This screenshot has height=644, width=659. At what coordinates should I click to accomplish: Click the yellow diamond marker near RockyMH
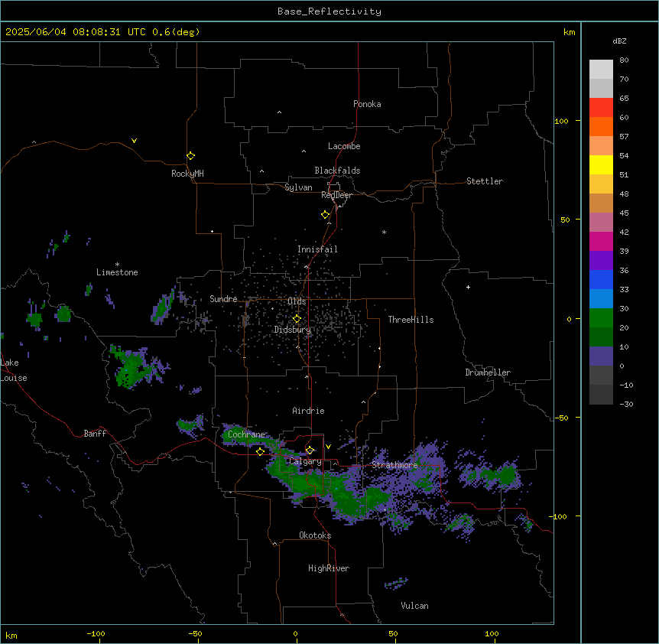191,155
